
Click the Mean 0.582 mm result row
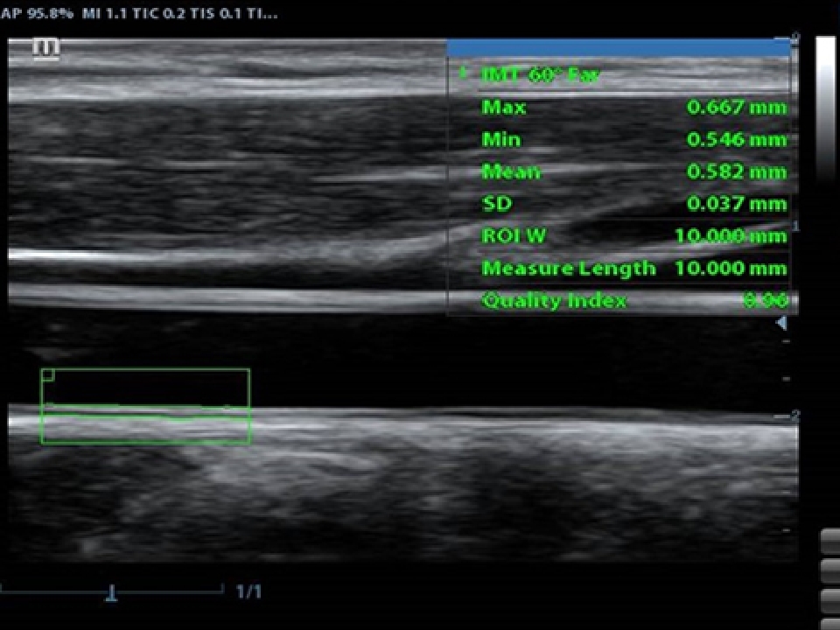click(x=633, y=172)
